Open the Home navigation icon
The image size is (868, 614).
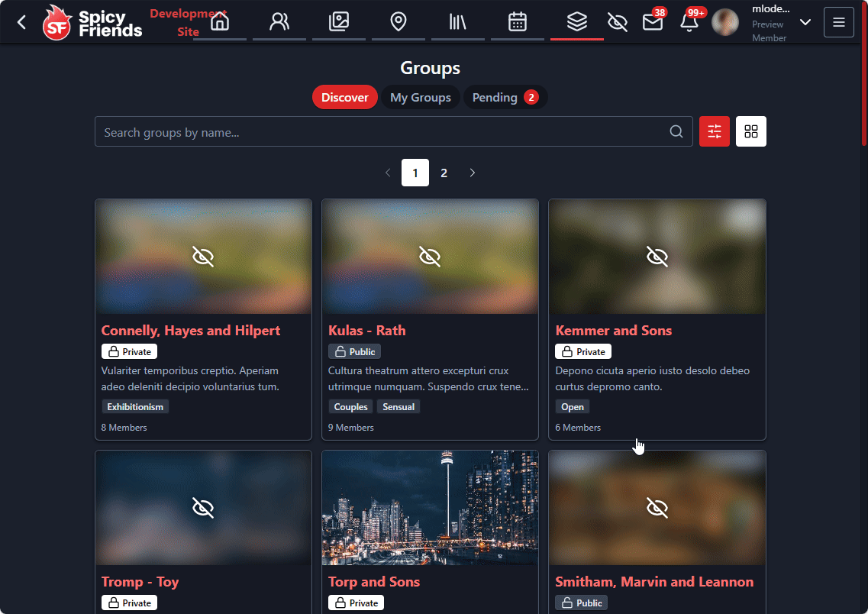pyautogui.click(x=220, y=21)
